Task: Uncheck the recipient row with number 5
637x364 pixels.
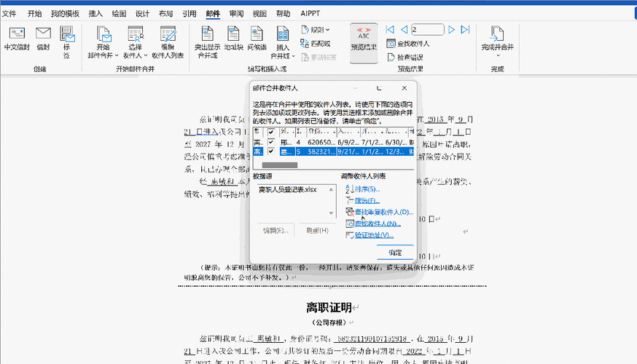Action: pyautogui.click(x=271, y=151)
